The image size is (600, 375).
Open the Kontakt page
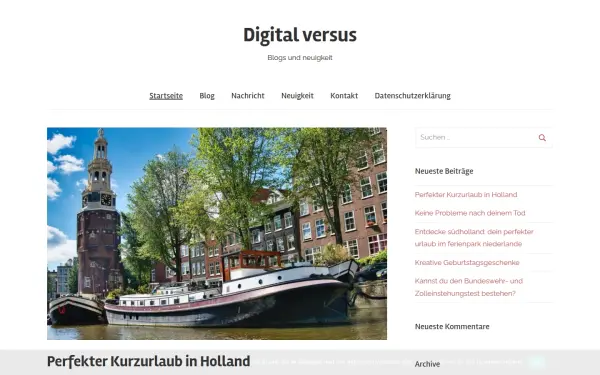(x=344, y=96)
